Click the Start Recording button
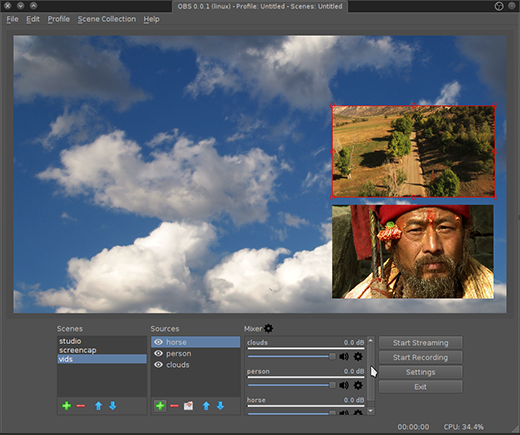Image resolution: width=520 pixels, height=435 pixels. tap(421, 357)
